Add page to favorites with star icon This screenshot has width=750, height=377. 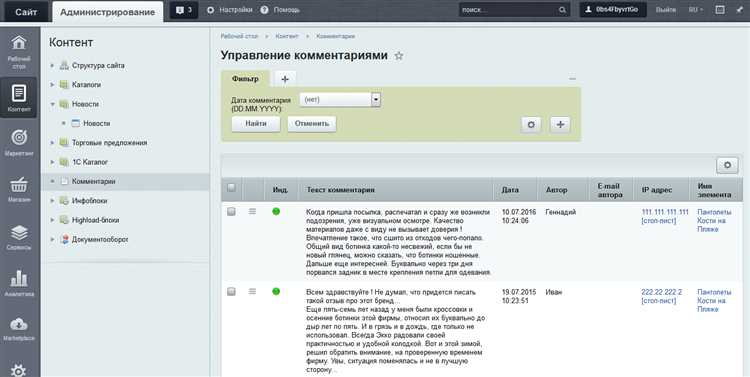[398, 56]
